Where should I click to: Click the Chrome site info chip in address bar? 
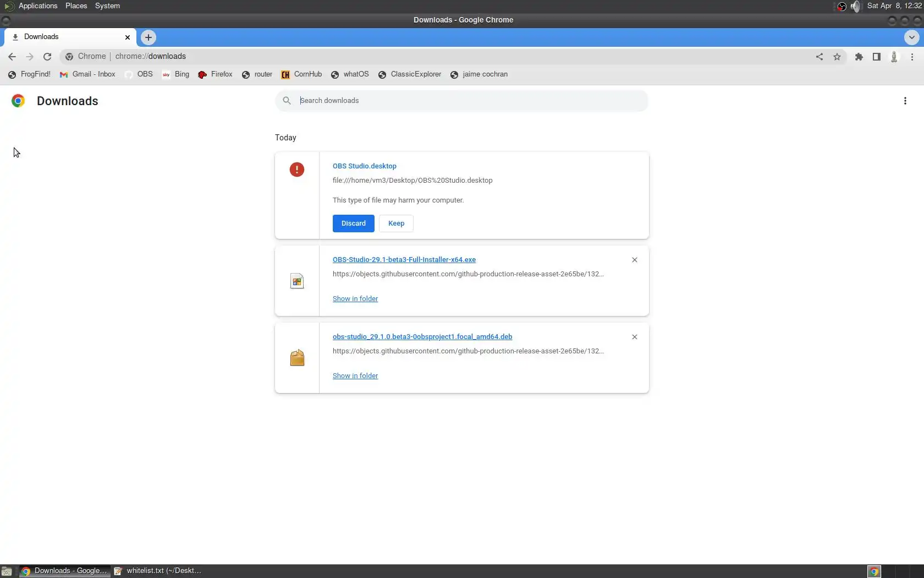[86, 57]
